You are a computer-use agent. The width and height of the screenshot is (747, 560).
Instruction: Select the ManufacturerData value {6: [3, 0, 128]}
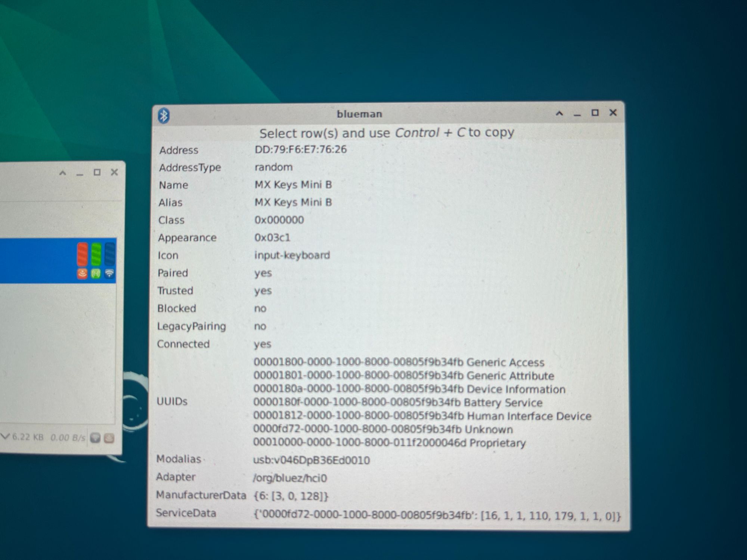[x=291, y=496]
